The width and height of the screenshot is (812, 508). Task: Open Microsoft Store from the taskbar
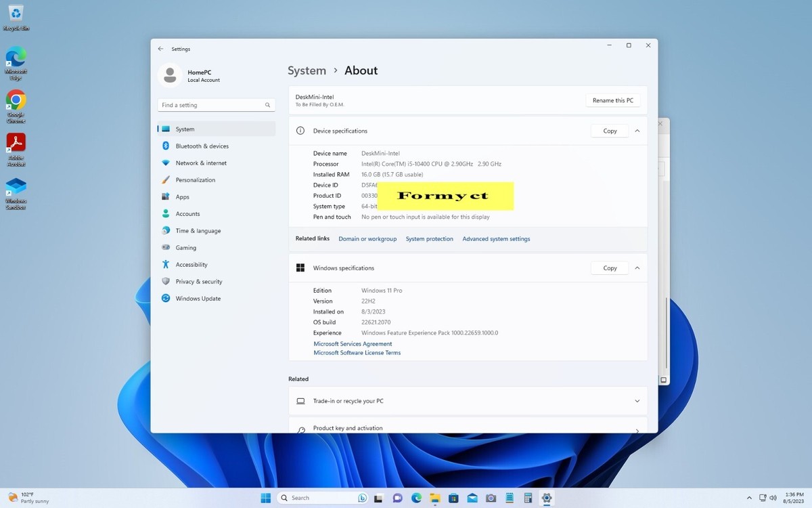(x=454, y=498)
